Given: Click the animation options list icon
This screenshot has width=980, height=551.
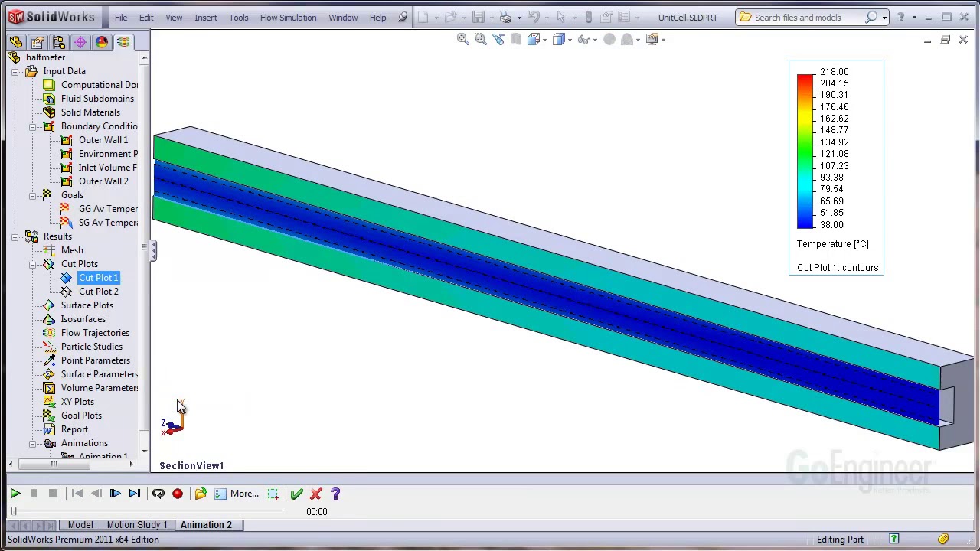Looking at the screenshot, I should point(220,494).
